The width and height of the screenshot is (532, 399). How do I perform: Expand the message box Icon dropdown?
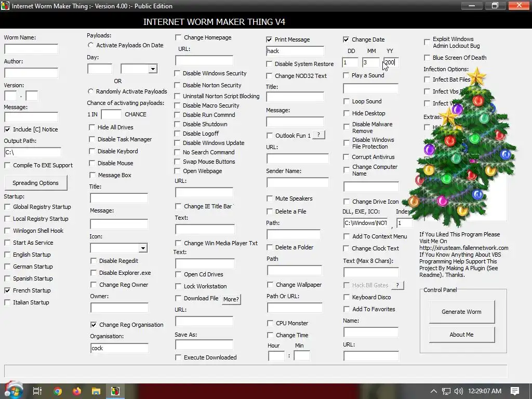[143, 248]
